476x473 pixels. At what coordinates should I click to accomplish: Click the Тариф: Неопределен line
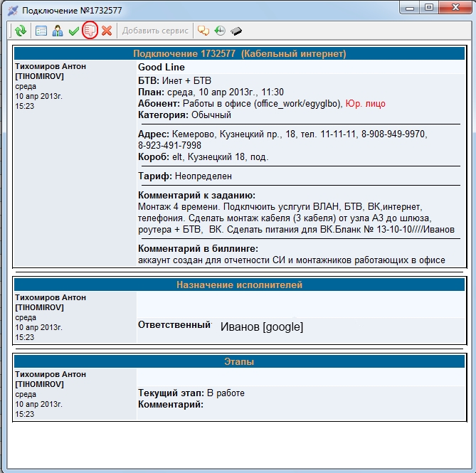(x=185, y=176)
